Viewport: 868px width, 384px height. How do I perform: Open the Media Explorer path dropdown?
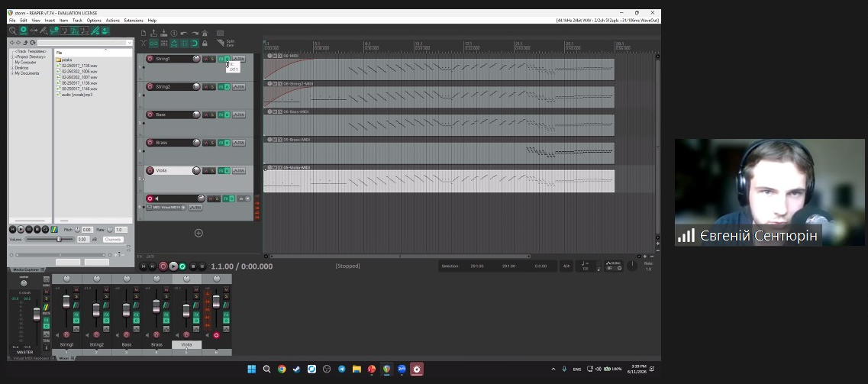coord(130,43)
